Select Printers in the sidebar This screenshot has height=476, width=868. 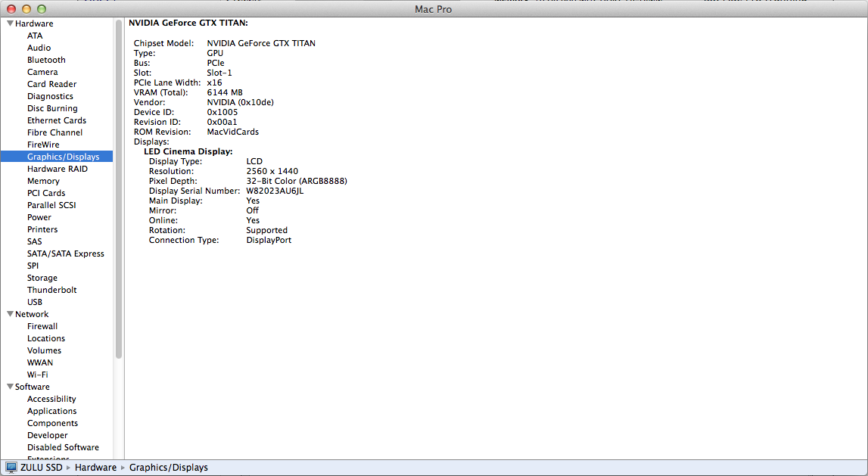pyautogui.click(x=42, y=229)
